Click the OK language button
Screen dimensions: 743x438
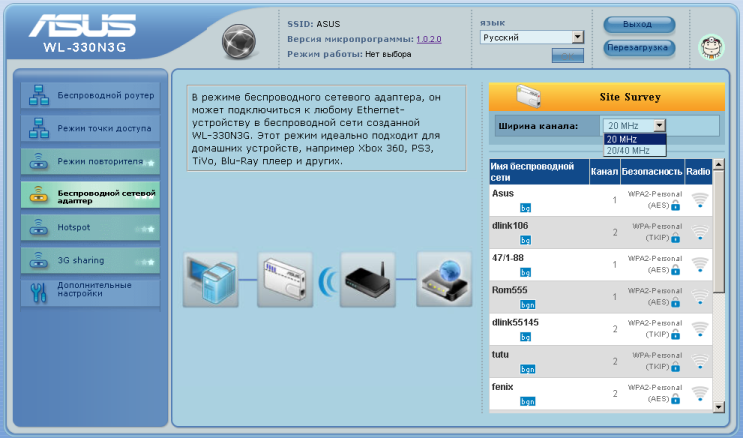pyautogui.click(x=568, y=55)
